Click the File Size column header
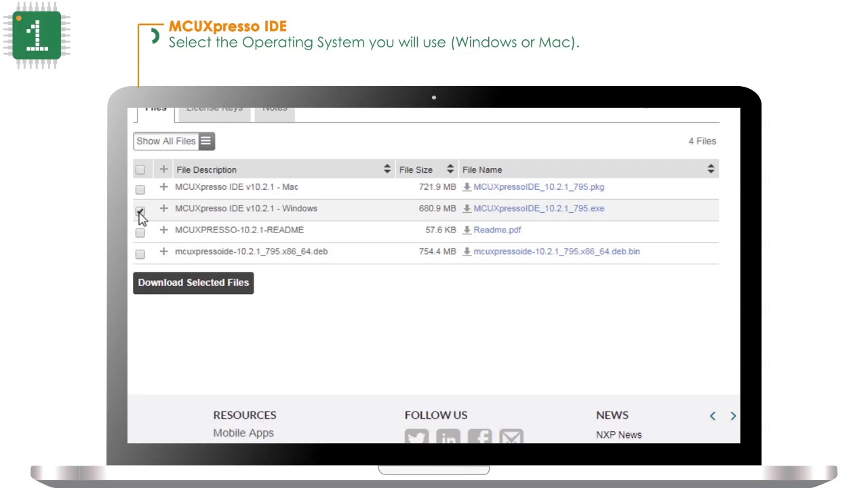The image size is (868, 488). (416, 170)
